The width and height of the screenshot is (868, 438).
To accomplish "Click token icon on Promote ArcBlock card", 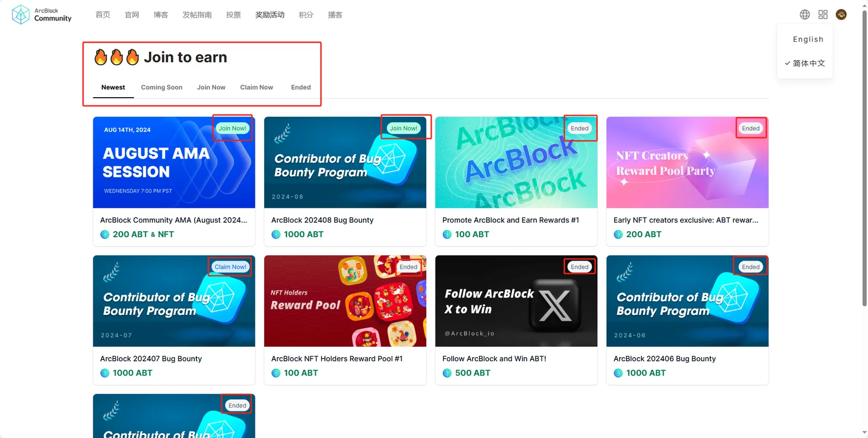I will click(447, 234).
